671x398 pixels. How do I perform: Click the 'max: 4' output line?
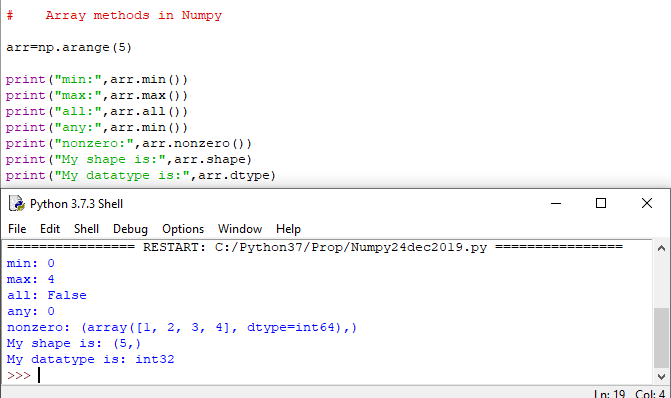(x=31, y=279)
